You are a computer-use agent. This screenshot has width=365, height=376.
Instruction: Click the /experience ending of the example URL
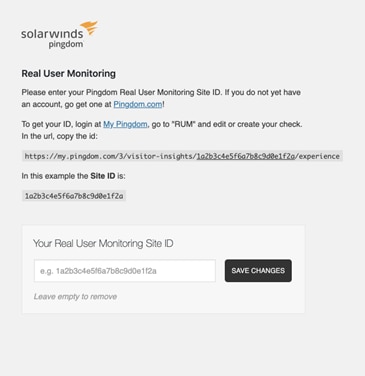click(x=317, y=156)
